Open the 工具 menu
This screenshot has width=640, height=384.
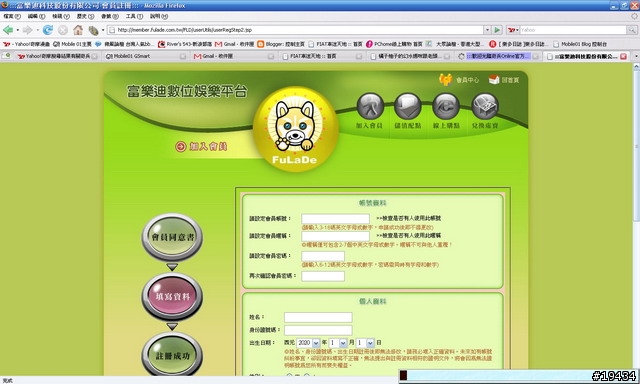pyautogui.click(x=134, y=16)
